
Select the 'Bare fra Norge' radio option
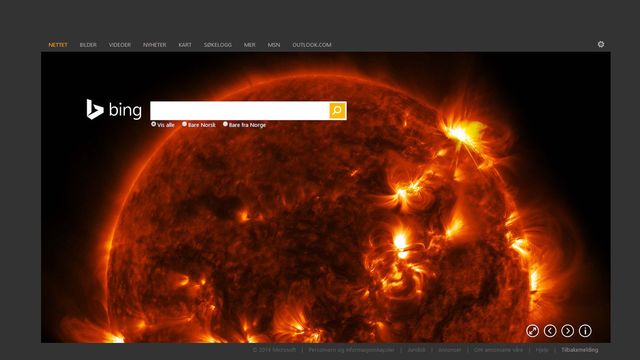[225, 124]
